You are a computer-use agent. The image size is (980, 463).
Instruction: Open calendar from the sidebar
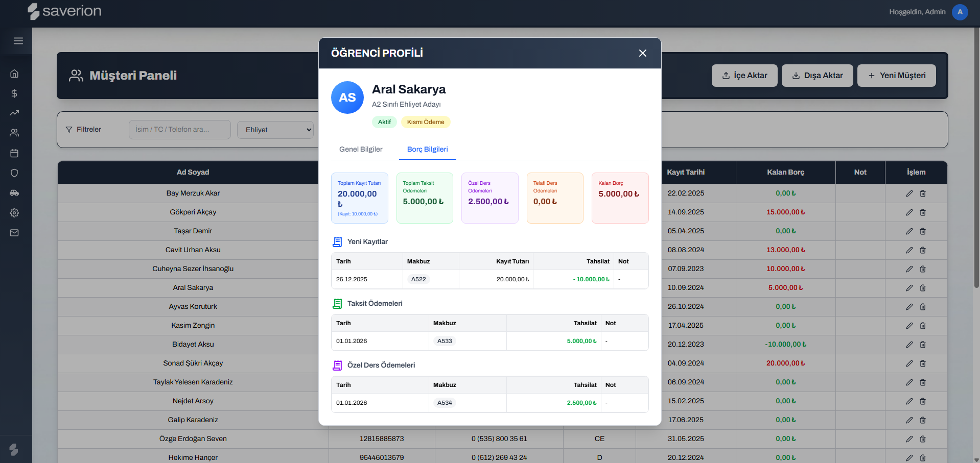pos(14,153)
